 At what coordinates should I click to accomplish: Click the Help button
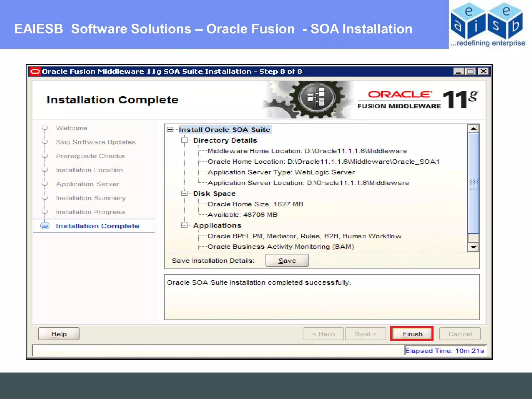[59, 334]
